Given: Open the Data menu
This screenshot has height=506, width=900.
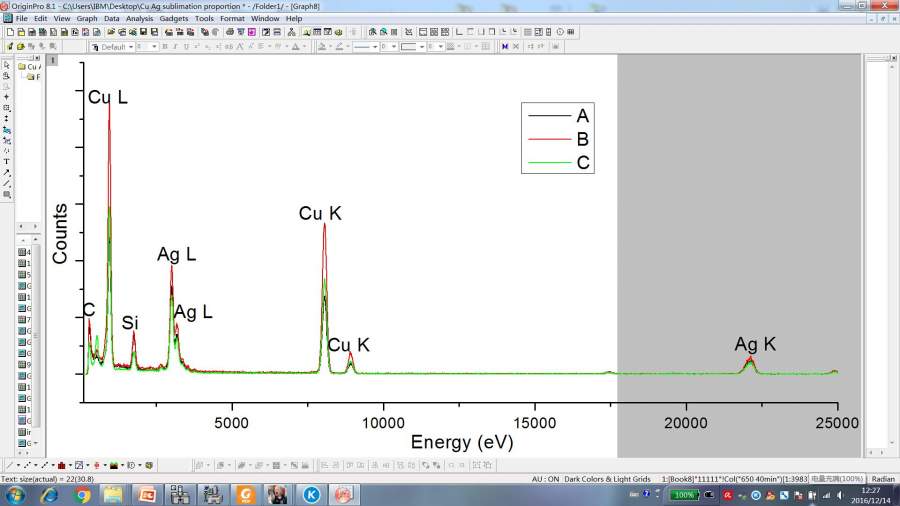Looking at the screenshot, I should (111, 18).
